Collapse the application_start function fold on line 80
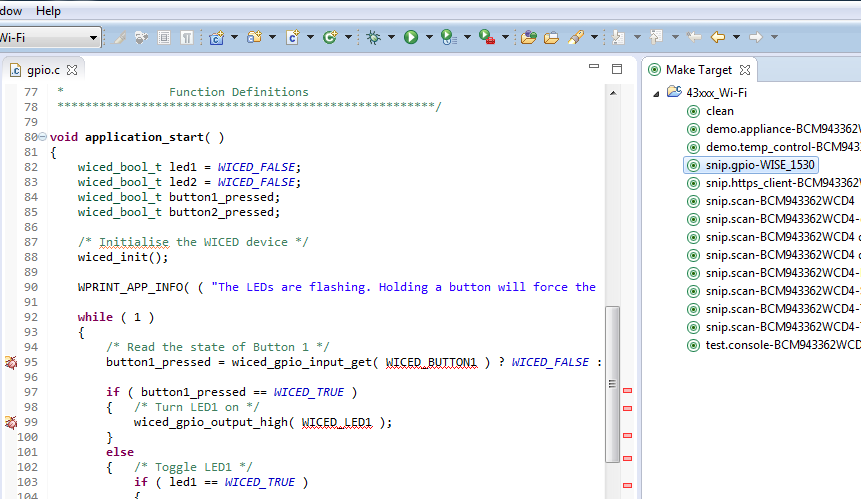 click(42, 137)
